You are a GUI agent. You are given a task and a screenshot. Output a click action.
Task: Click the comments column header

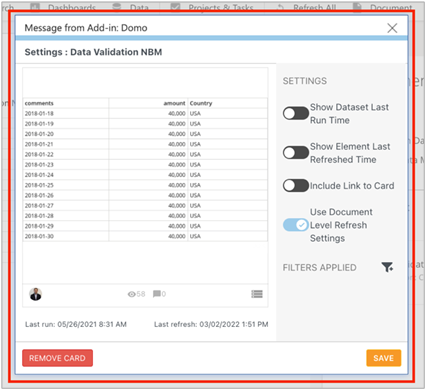pos(66,103)
